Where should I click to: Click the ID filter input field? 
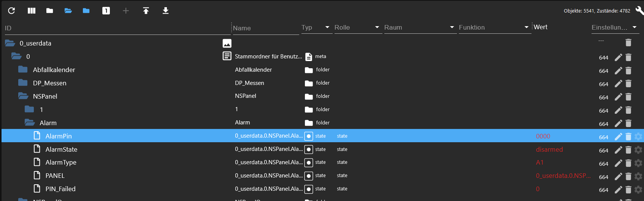click(117, 28)
